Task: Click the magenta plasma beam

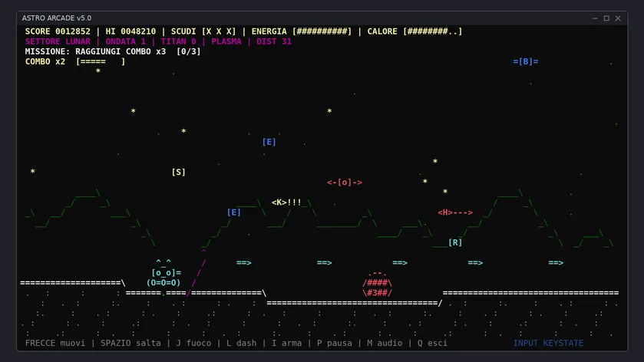Action: [197, 272]
